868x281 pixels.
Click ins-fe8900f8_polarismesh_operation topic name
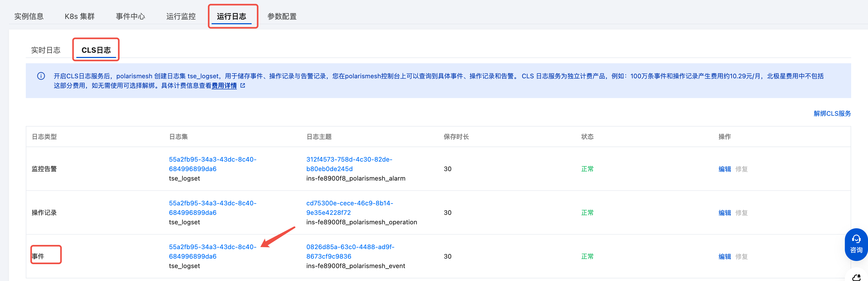362,222
